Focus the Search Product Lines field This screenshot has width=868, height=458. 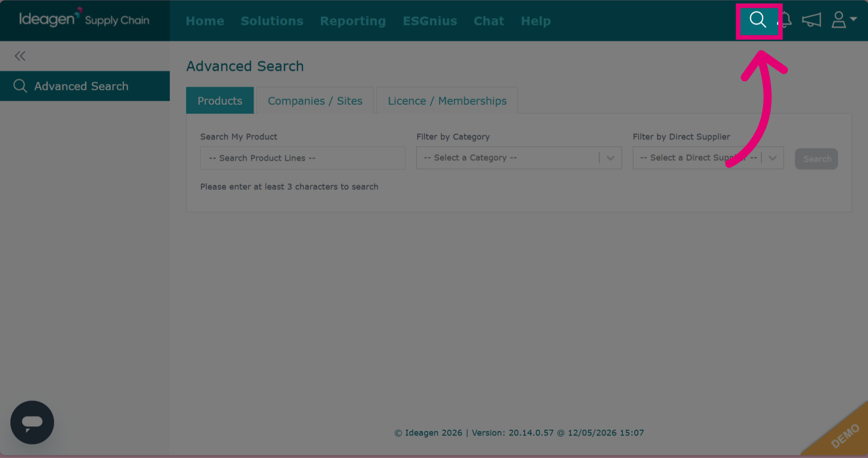[x=302, y=158]
